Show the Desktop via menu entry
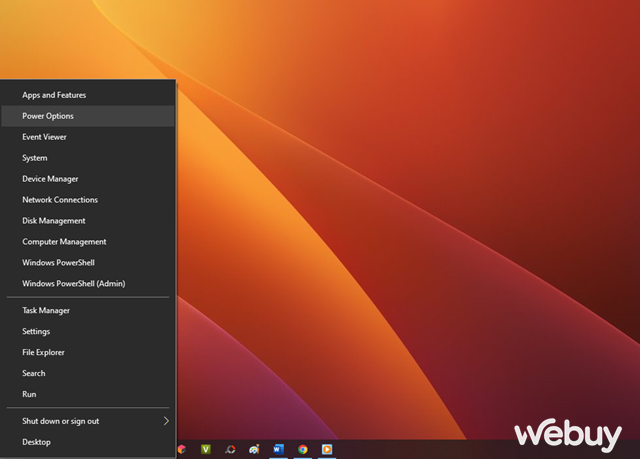The image size is (640, 459). coord(88,442)
